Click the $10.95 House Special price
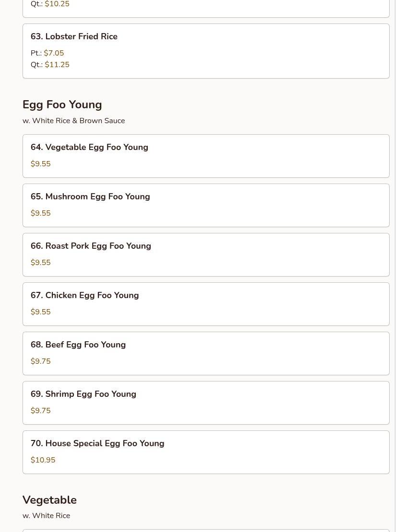Screen dimensions: 405x532 43,460
